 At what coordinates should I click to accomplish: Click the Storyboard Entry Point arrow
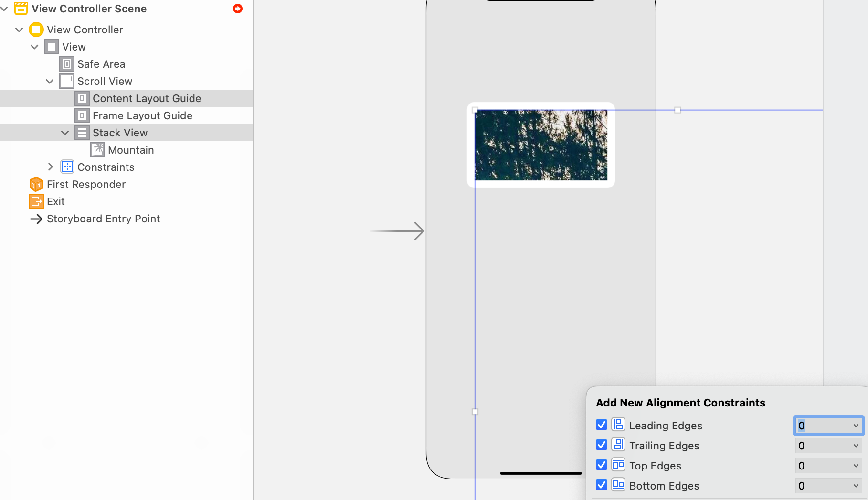(x=36, y=219)
